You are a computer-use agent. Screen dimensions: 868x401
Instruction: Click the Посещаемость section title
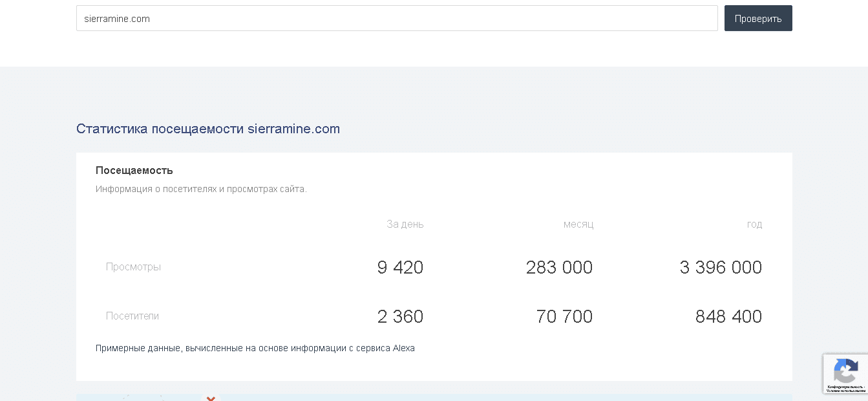click(134, 170)
